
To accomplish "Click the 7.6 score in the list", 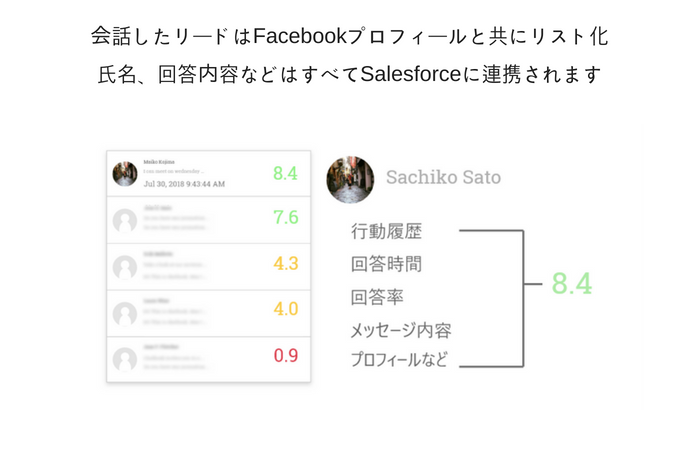I will pyautogui.click(x=286, y=217).
